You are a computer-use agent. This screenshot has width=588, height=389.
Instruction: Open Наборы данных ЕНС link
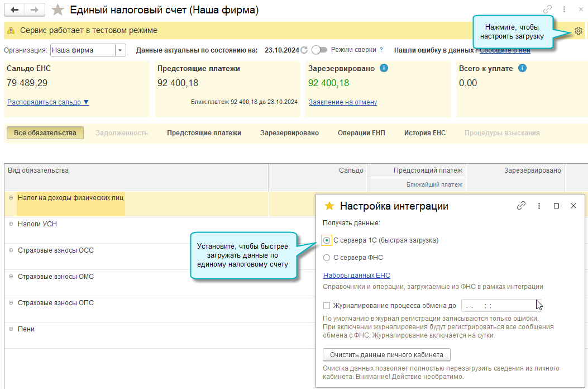click(357, 275)
